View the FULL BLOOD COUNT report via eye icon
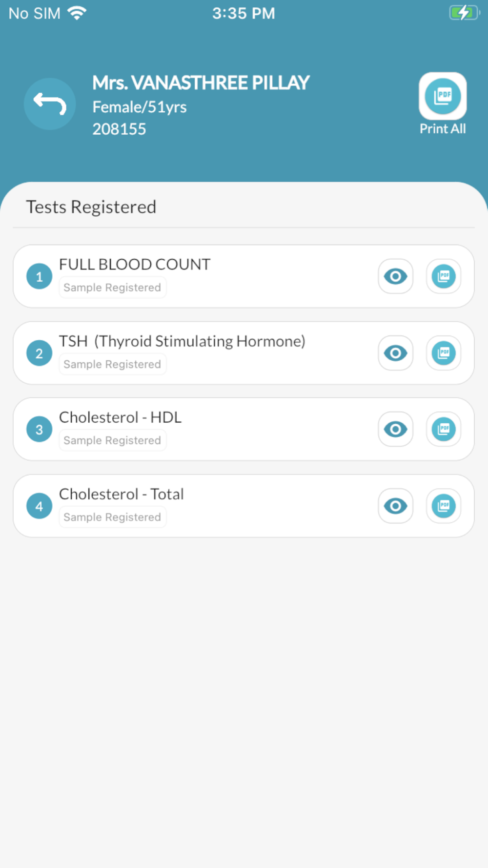The height and width of the screenshot is (868, 488). 395,276
